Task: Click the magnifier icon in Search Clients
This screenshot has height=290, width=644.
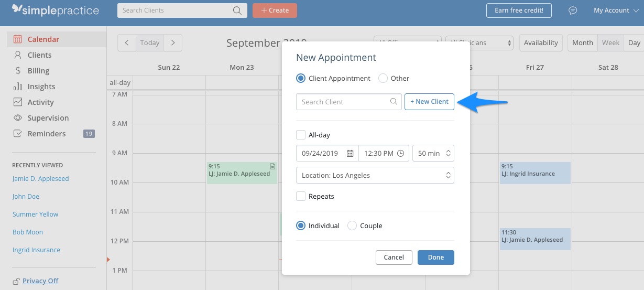Action: (x=237, y=10)
